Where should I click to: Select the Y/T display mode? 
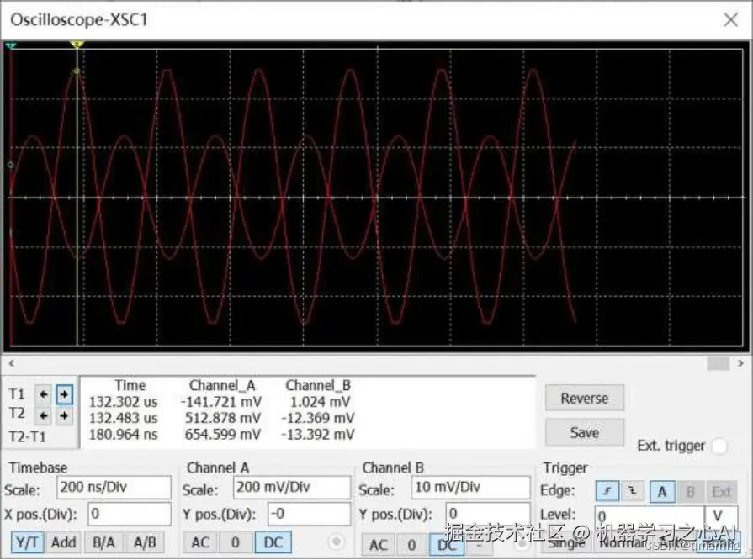27,542
